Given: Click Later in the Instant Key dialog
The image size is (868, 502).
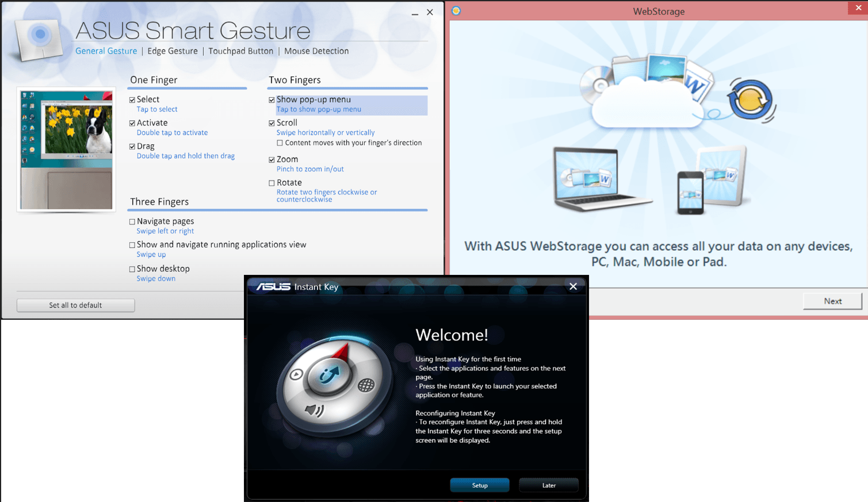Looking at the screenshot, I should pos(549,485).
